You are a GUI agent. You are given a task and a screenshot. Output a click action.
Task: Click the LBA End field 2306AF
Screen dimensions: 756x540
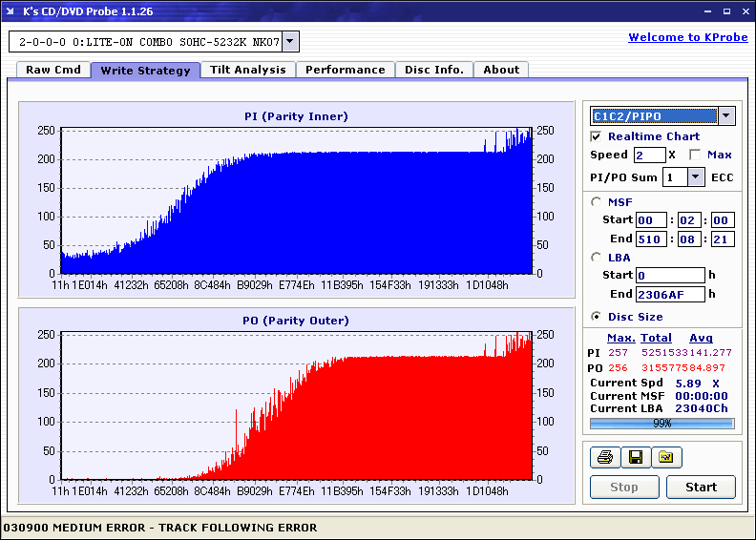tap(670, 294)
